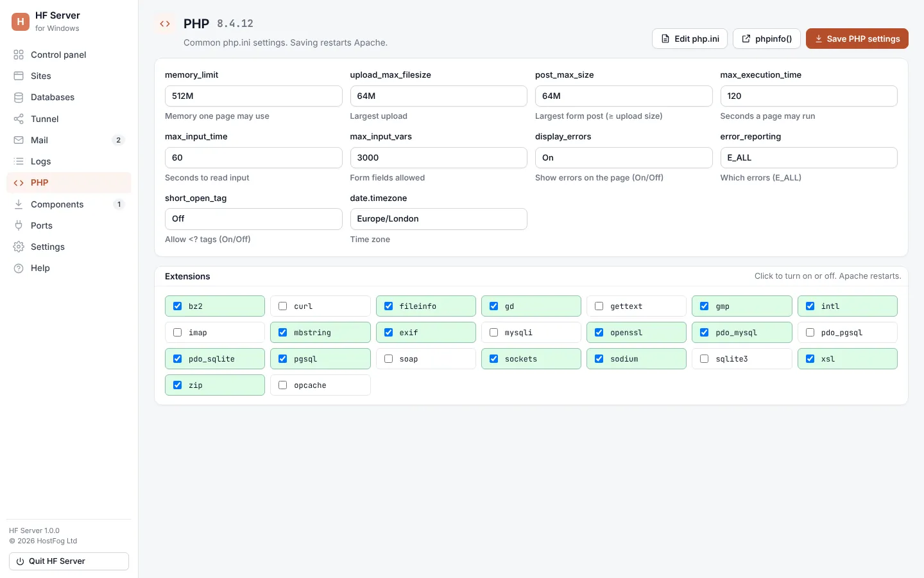Open Edit php.ini
The width and height of the screenshot is (924, 578).
point(690,39)
